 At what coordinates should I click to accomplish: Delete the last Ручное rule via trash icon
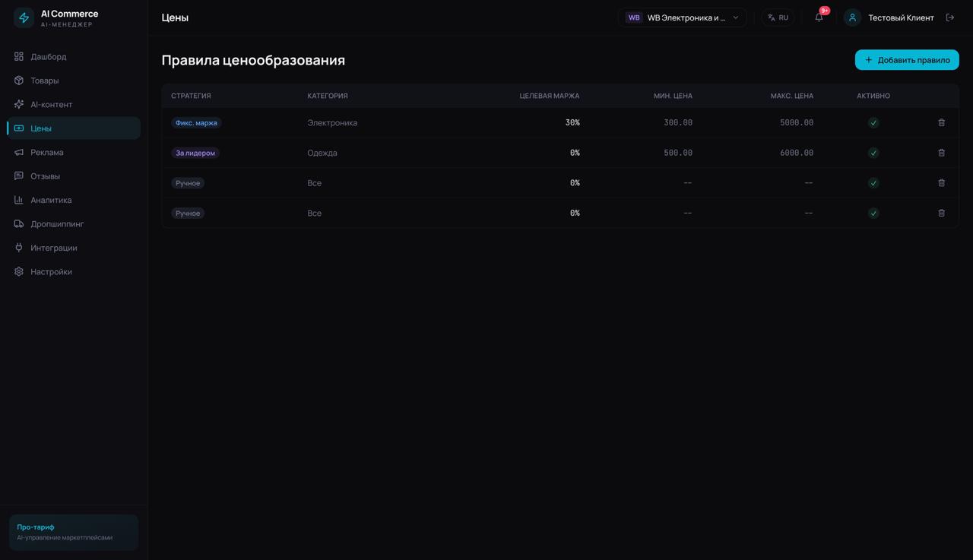pos(941,214)
